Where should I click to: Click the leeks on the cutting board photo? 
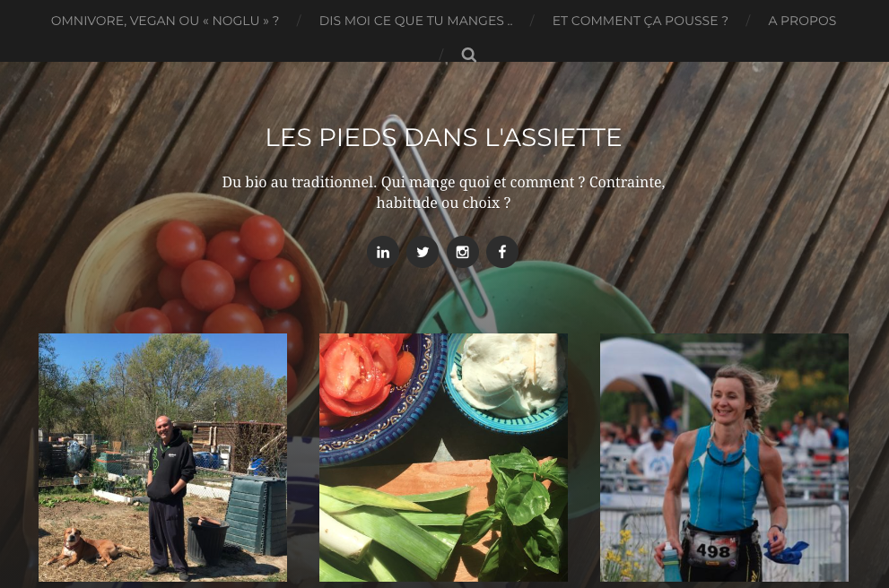393,532
